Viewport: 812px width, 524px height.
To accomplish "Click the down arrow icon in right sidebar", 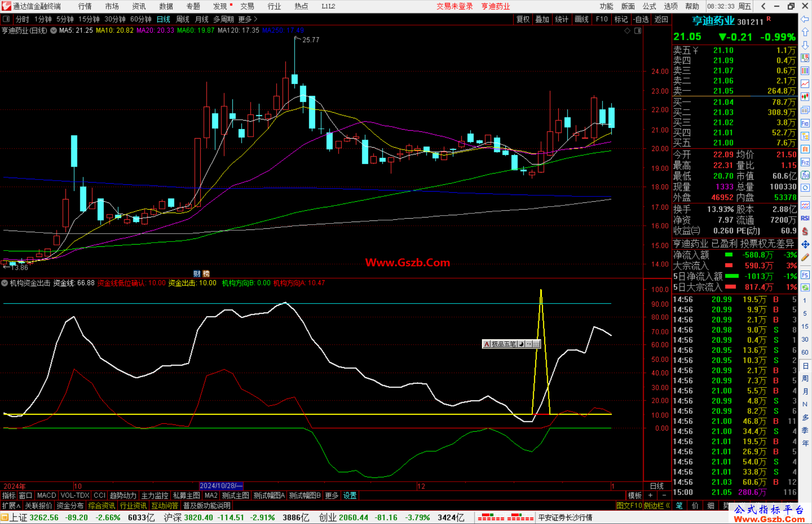I will pos(805,45).
